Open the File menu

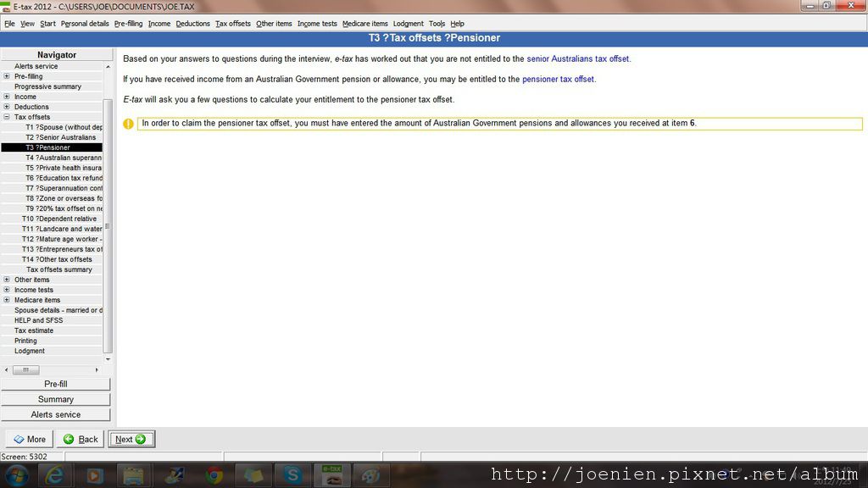[x=9, y=24]
